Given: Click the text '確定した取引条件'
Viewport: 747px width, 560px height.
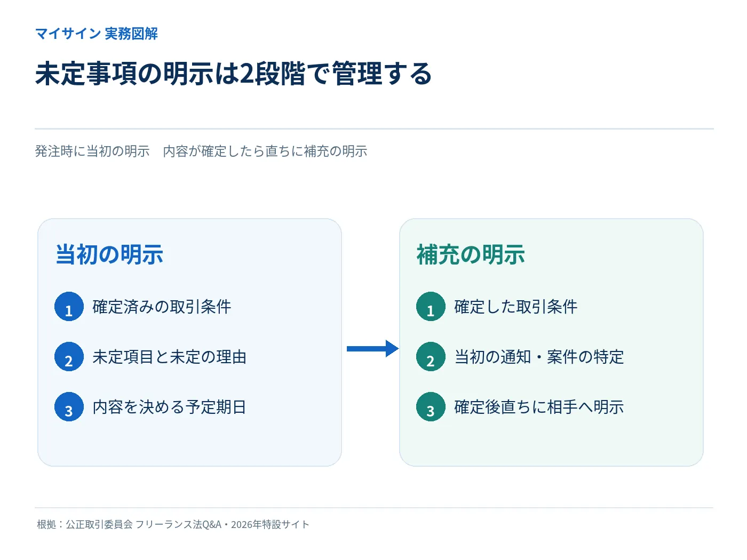Looking at the screenshot, I should click(x=516, y=307).
